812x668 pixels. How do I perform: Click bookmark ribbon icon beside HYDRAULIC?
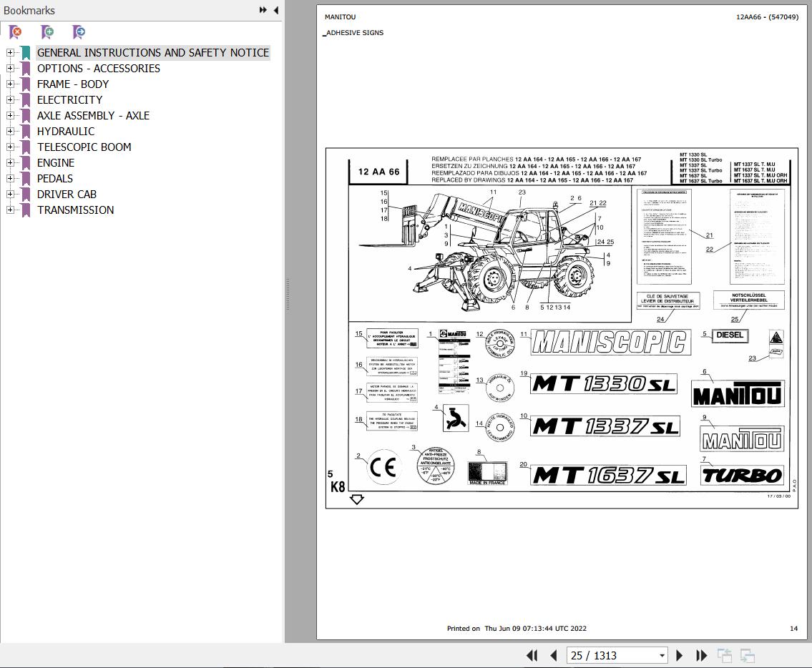pyautogui.click(x=25, y=132)
